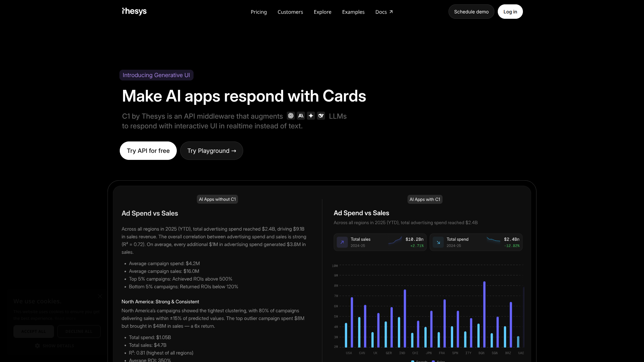644x362 pixels.
Task: Click the Introducing Generative UI badge
Action: (x=156, y=75)
